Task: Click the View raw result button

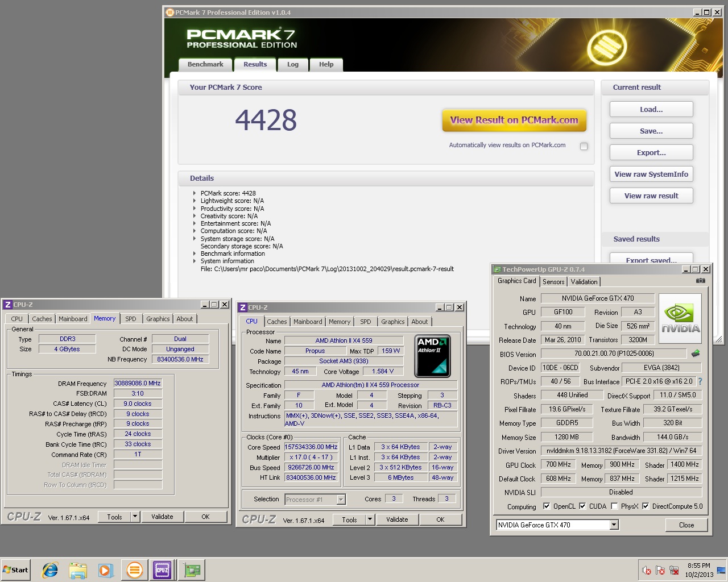Action: (x=651, y=196)
